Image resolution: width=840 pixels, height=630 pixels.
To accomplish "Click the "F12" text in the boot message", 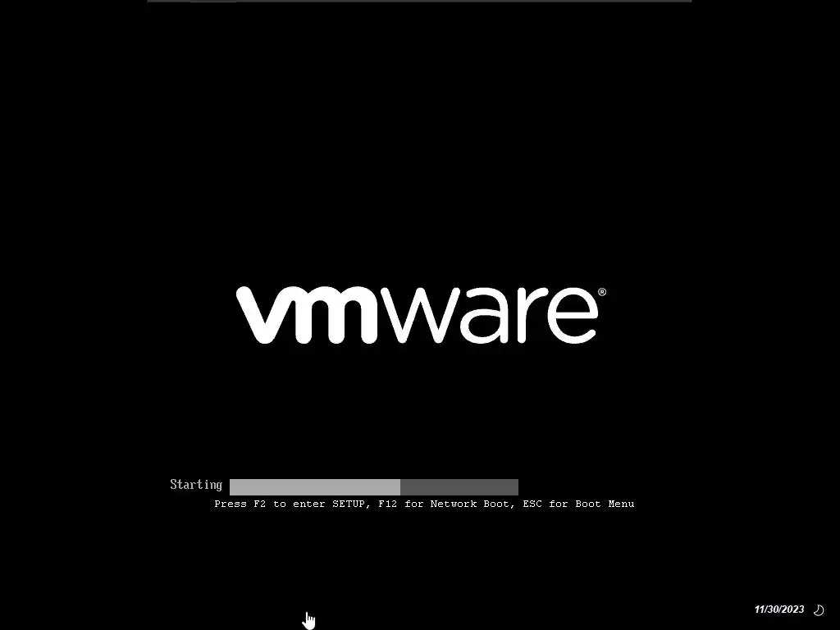I will click(388, 504).
